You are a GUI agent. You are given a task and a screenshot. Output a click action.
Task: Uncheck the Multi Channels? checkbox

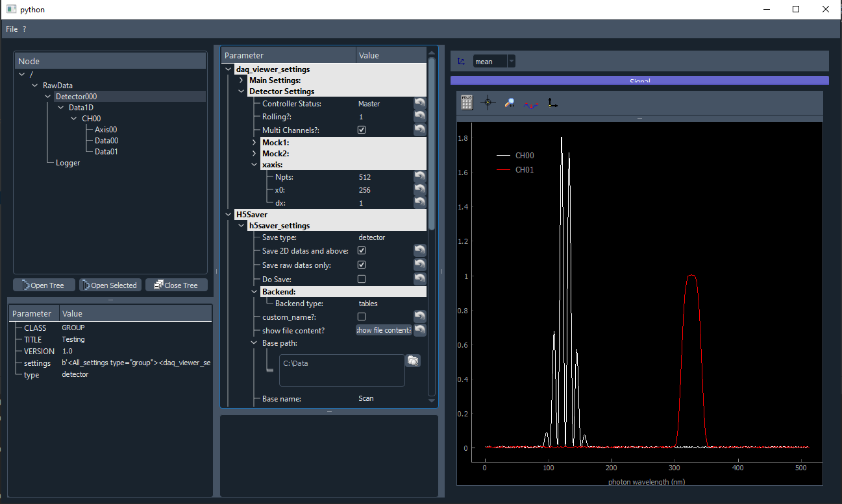pos(362,130)
